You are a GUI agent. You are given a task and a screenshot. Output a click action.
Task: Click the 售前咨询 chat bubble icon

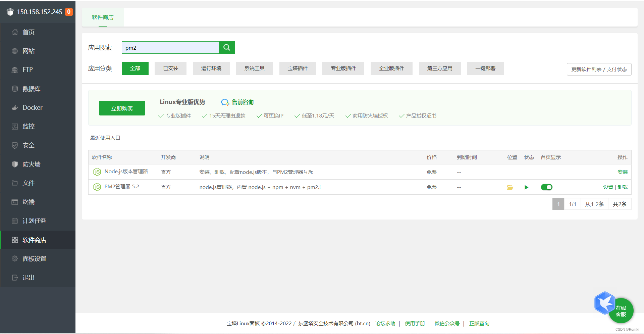click(225, 102)
